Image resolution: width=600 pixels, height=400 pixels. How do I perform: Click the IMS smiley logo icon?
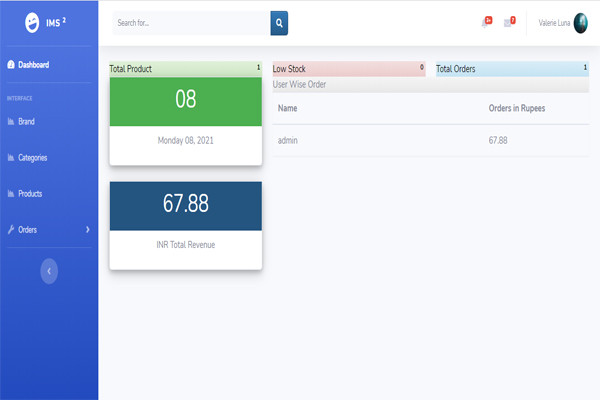pos(33,22)
